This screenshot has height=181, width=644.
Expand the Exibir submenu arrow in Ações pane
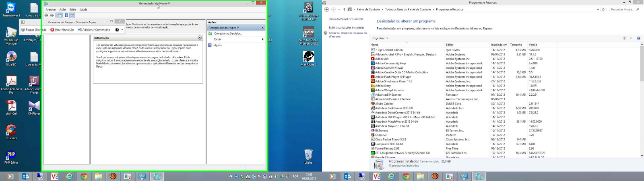(x=263, y=39)
